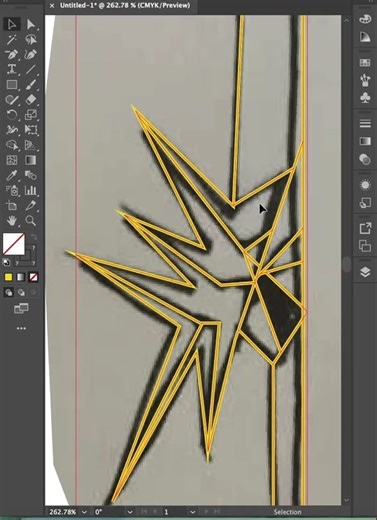The width and height of the screenshot is (377, 520).
Task: Select the Column Graph tool
Action: coord(31,190)
